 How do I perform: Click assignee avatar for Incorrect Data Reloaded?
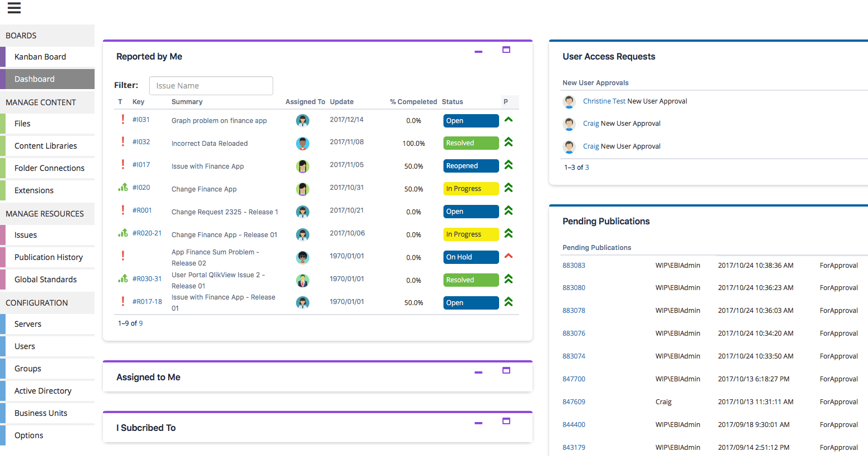point(303,144)
